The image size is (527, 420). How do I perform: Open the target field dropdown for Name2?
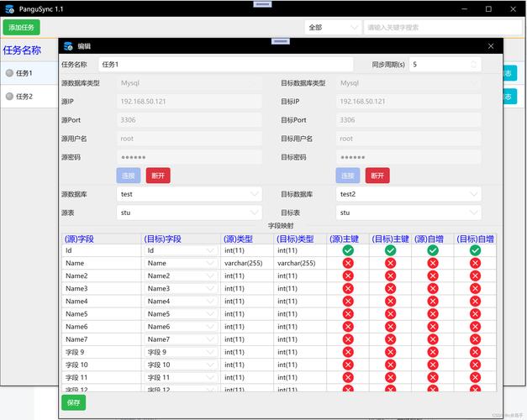coord(181,276)
